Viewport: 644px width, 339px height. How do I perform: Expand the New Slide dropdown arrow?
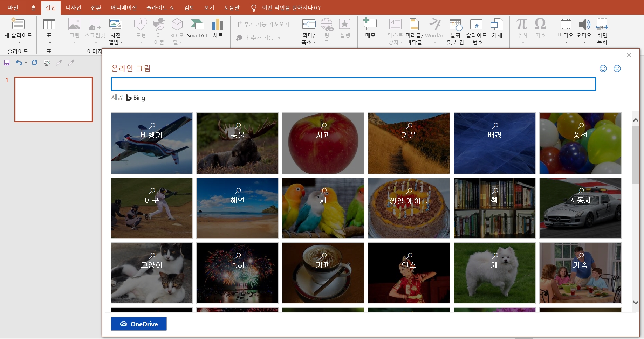click(19, 43)
